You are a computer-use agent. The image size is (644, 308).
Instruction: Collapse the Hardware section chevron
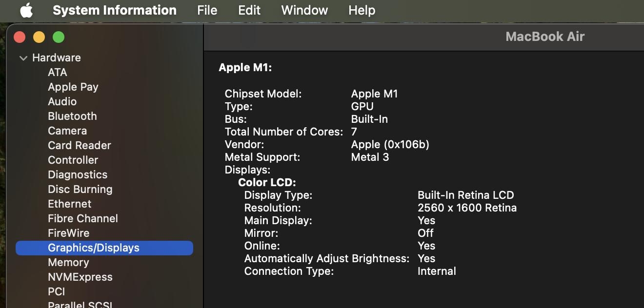23,58
